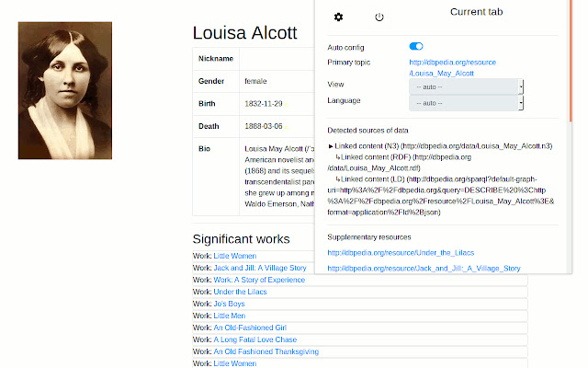Image resolution: width=588 pixels, height=368 pixels.
Task: Open Jack and Jill: A Village Story
Action: 260,268
